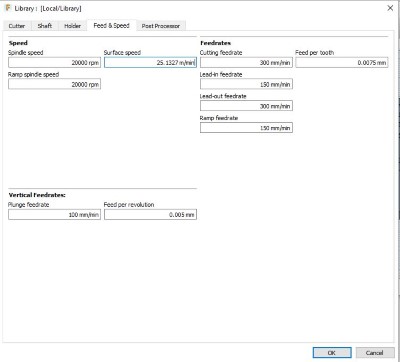Click the Surface speed label
The height and width of the screenshot is (362, 400).
tap(122, 53)
